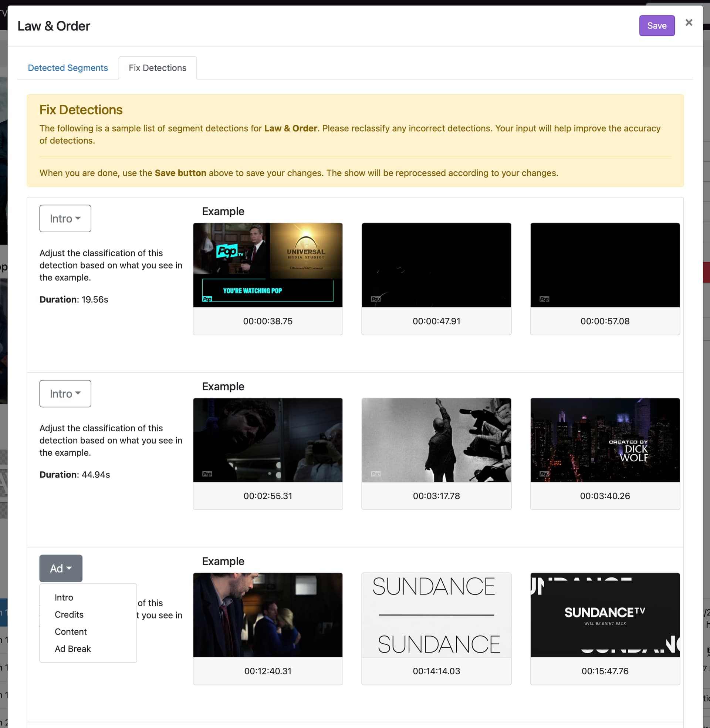This screenshot has height=728, width=710.
Task: Click the black-and-white thumbnail at 00:03:17.78
Action: pos(436,440)
